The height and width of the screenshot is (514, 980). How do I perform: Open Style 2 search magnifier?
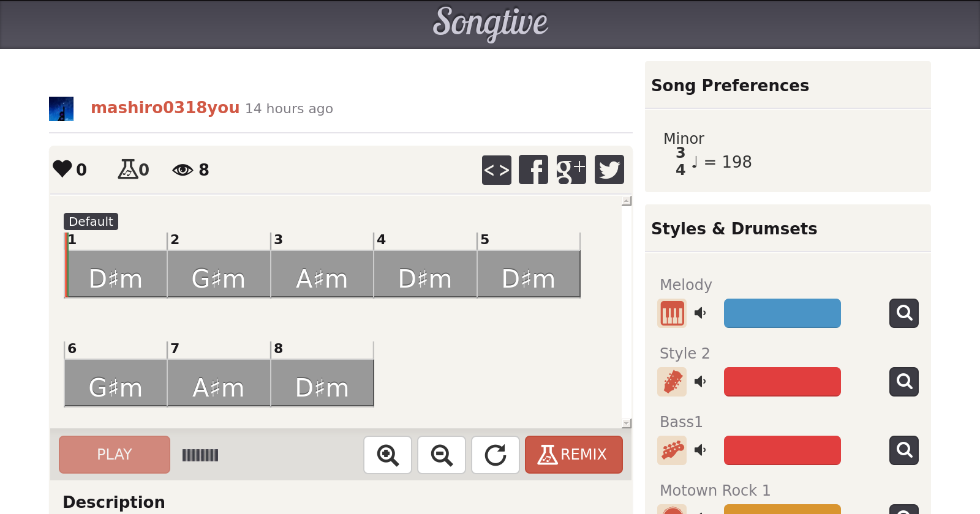904,382
